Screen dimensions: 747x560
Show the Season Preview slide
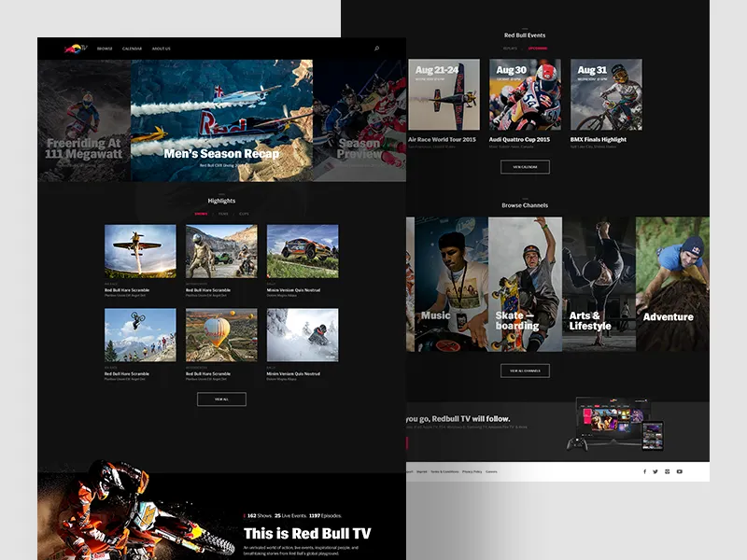coord(359,120)
